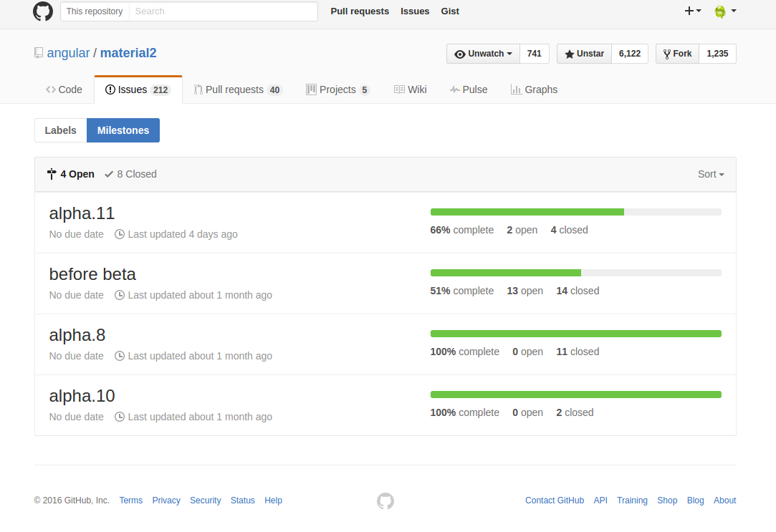Click the milestone signpost icon beside 4 Open
Image resolution: width=776 pixels, height=532 pixels.
coord(52,174)
